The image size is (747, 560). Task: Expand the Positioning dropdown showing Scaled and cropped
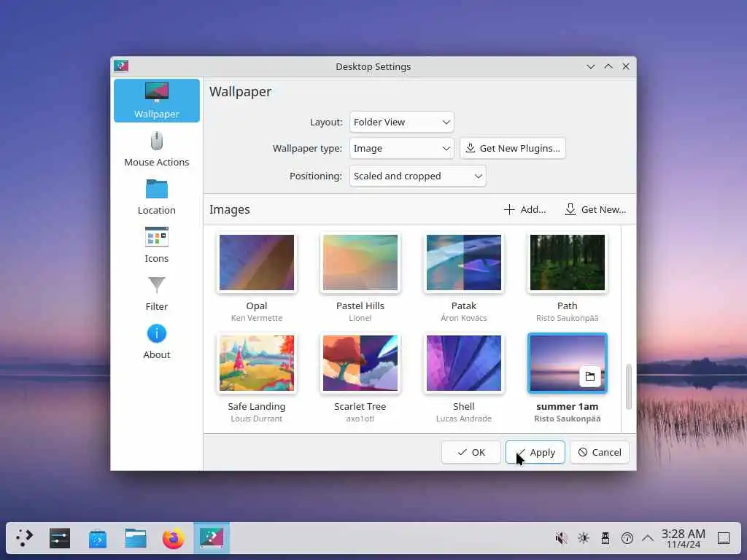tap(417, 176)
